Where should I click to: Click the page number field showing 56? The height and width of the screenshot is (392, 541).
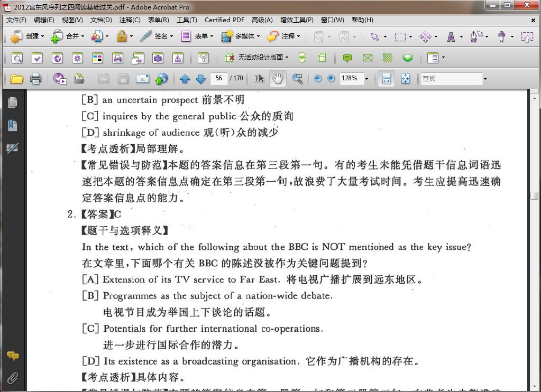(219, 78)
